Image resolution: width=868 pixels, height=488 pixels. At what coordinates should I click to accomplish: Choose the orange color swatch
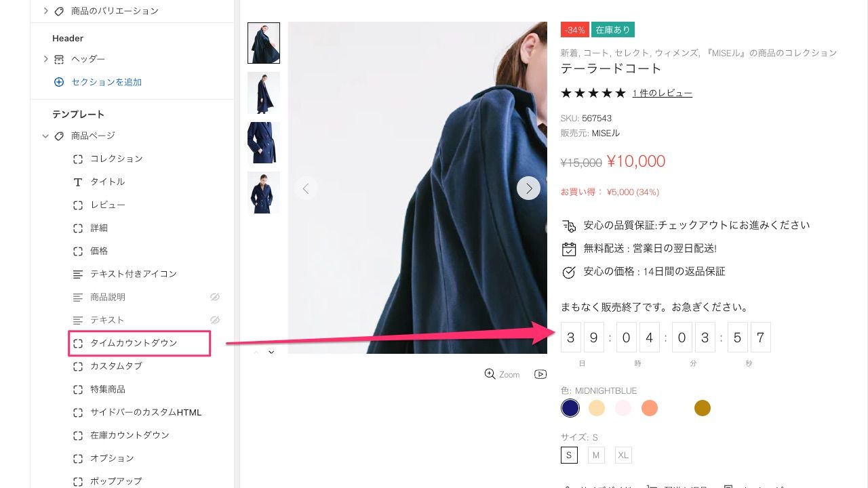click(650, 408)
